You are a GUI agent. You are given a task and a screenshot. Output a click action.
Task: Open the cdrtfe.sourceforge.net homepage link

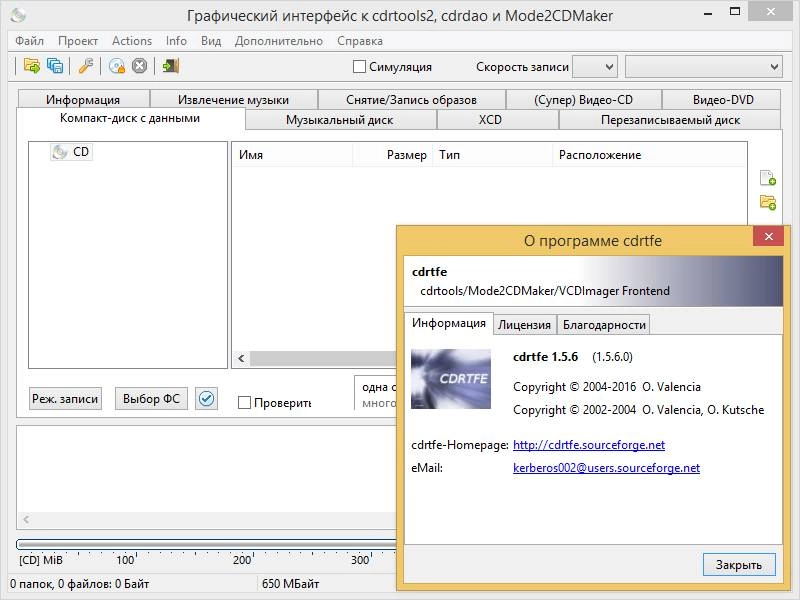click(x=589, y=445)
